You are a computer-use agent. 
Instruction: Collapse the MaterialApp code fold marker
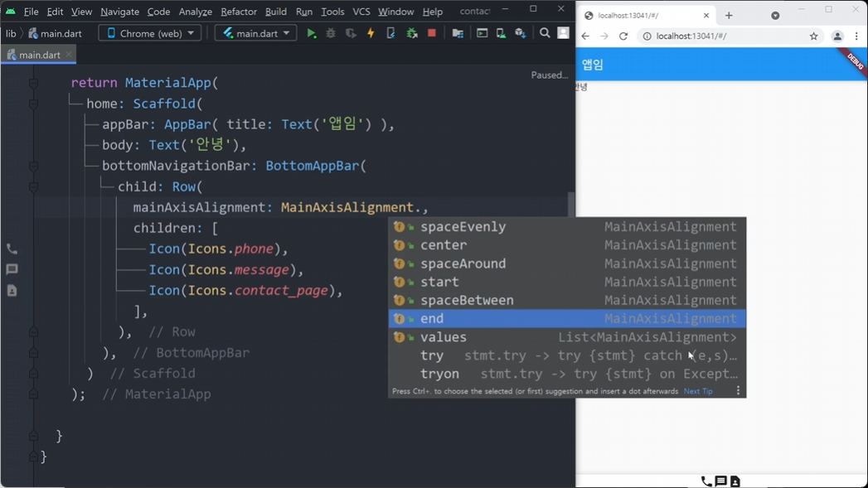click(33, 83)
